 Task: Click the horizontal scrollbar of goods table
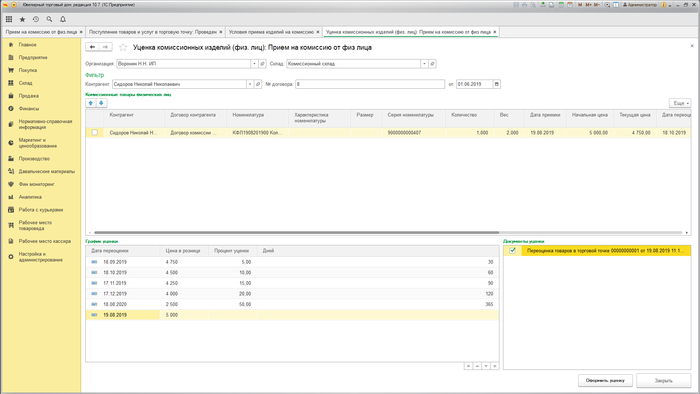click(x=296, y=232)
